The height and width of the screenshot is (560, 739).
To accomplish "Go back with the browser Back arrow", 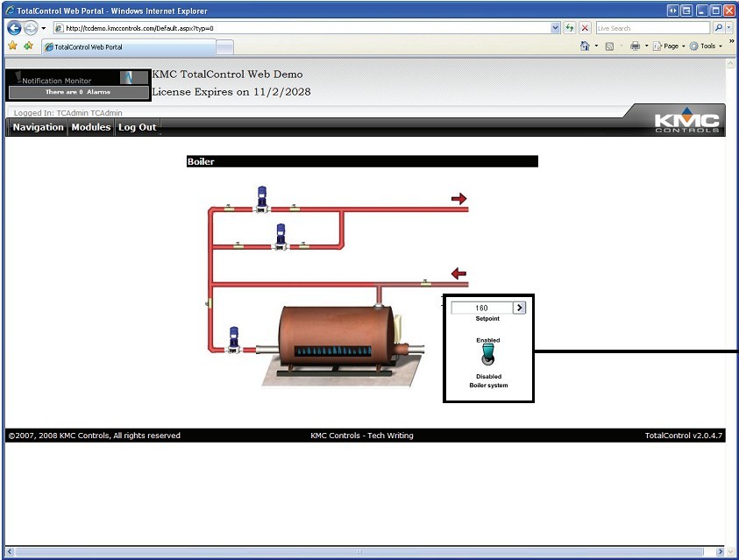I will [x=14, y=28].
